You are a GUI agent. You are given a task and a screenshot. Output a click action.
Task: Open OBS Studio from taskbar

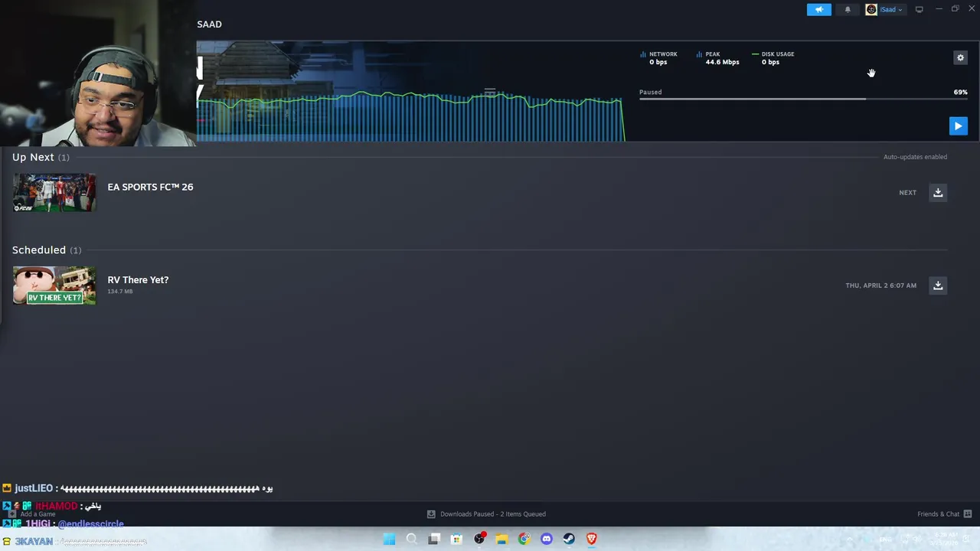(x=479, y=539)
